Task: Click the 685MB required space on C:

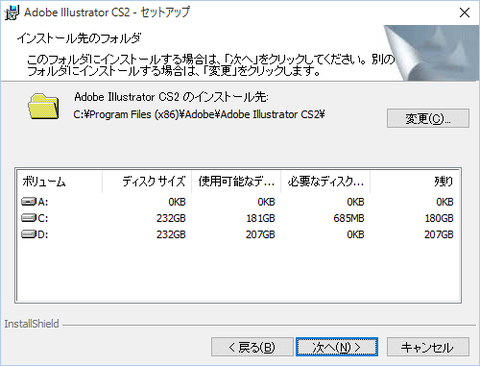Action: pos(349,218)
